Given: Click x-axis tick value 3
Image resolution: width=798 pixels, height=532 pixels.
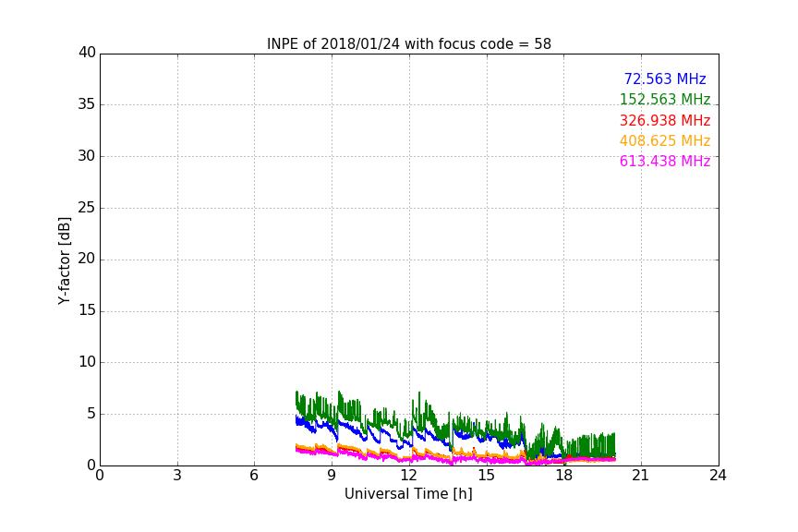Looking at the screenshot, I should tap(177, 476).
